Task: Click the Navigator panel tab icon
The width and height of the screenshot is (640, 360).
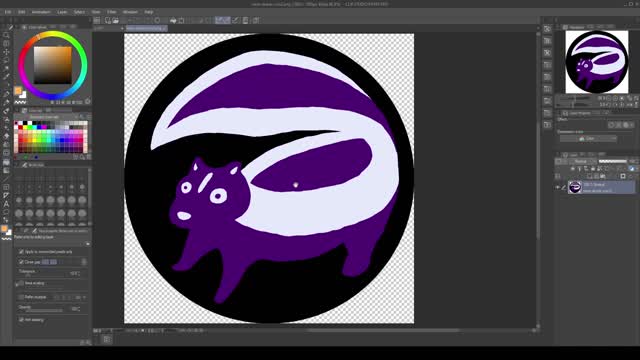Action: pos(565,27)
